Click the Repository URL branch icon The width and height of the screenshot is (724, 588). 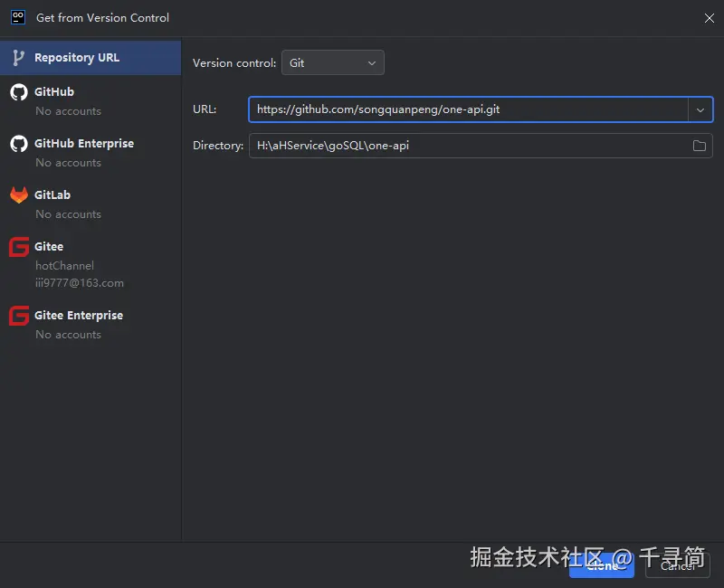pos(18,58)
